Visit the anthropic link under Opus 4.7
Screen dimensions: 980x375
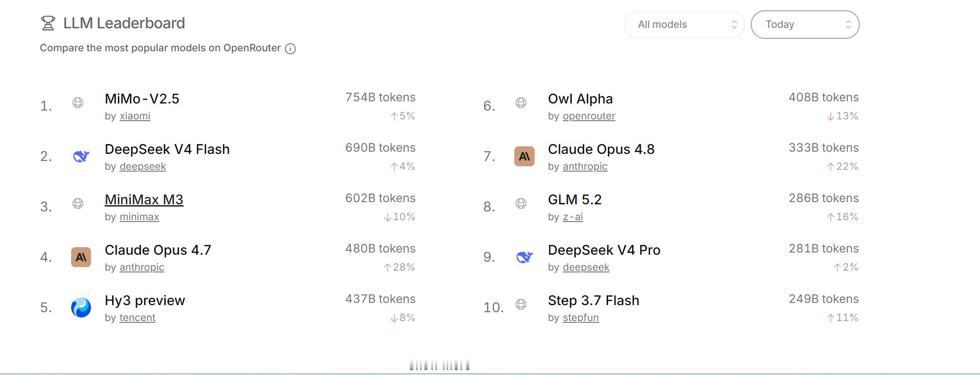click(x=142, y=267)
